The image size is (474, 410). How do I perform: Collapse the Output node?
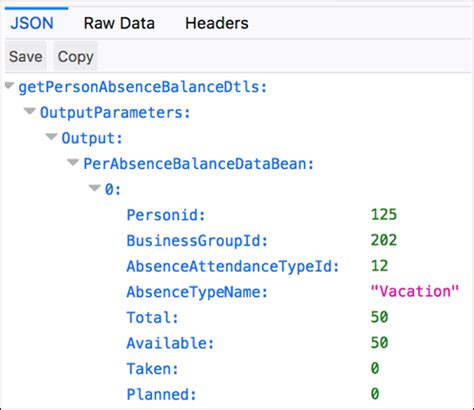51,137
